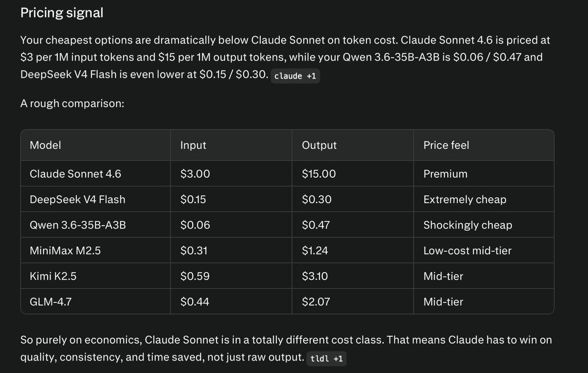Click the 'Low-cost mid-tier' cell

click(484, 251)
